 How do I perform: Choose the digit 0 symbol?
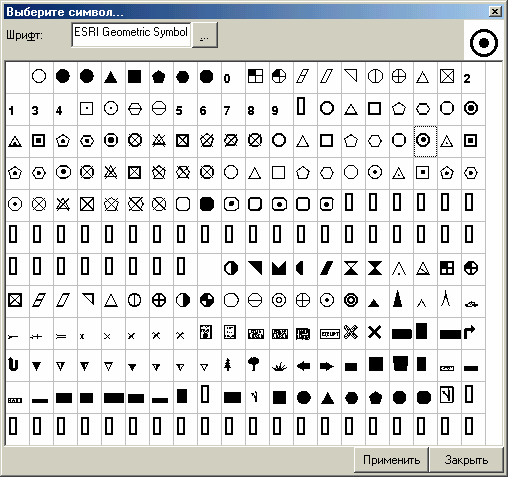[227, 79]
